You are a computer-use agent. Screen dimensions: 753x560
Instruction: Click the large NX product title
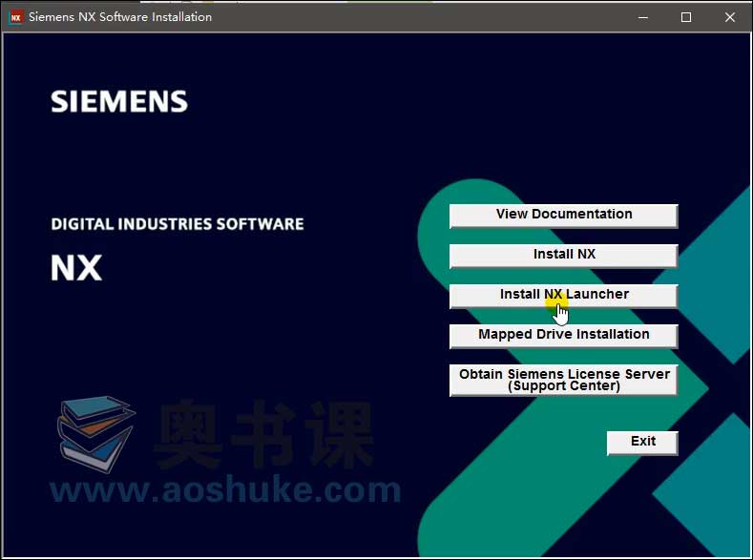pos(76,268)
